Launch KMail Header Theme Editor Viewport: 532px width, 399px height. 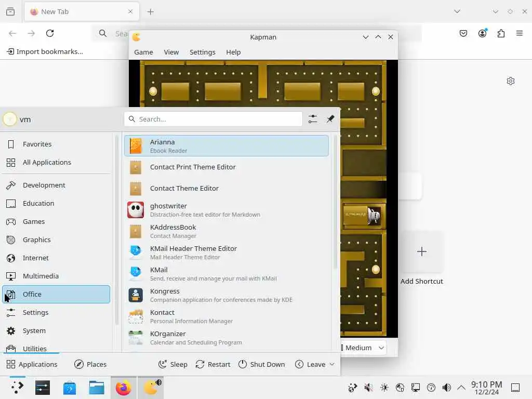point(227,253)
